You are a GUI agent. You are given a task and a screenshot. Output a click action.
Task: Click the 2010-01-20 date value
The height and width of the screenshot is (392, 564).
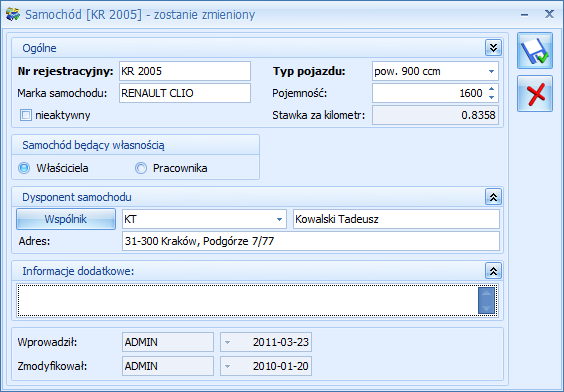click(281, 366)
